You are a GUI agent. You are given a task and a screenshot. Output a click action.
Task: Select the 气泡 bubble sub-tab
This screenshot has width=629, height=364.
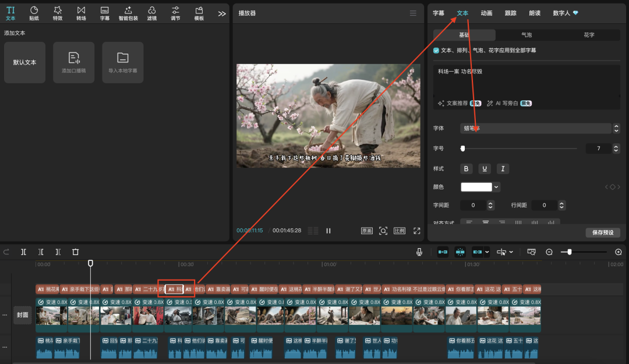coord(526,35)
